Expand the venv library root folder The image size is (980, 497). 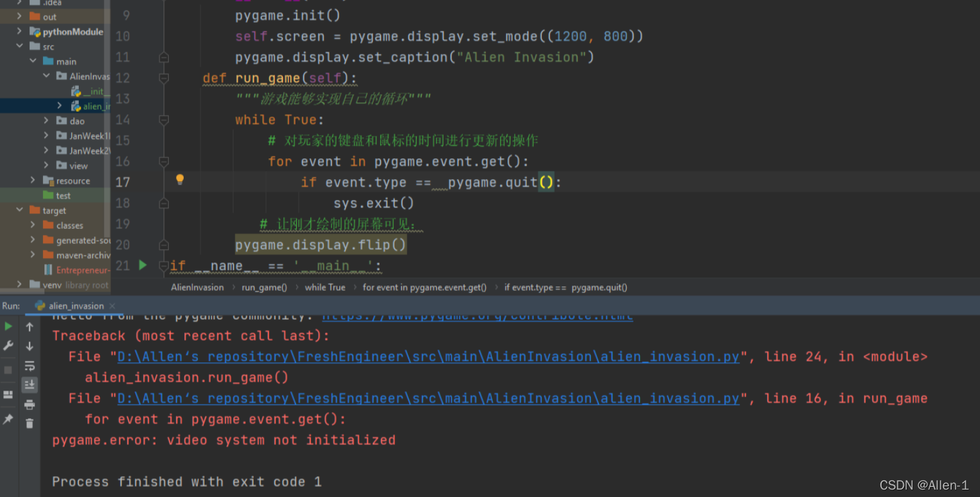[x=19, y=285]
